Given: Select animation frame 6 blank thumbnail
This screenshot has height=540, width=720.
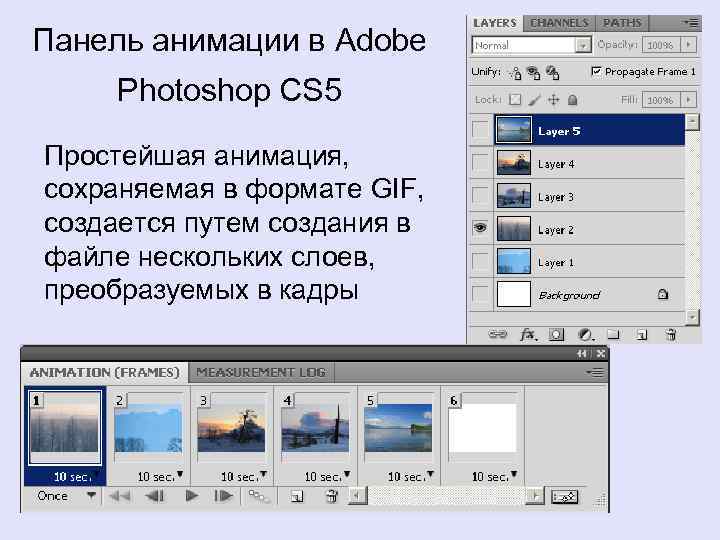Looking at the screenshot, I should coord(482,428).
